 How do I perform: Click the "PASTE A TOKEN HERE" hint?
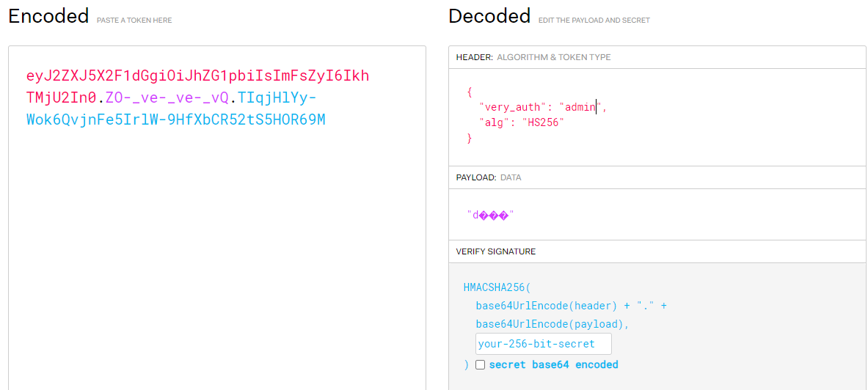coord(134,21)
